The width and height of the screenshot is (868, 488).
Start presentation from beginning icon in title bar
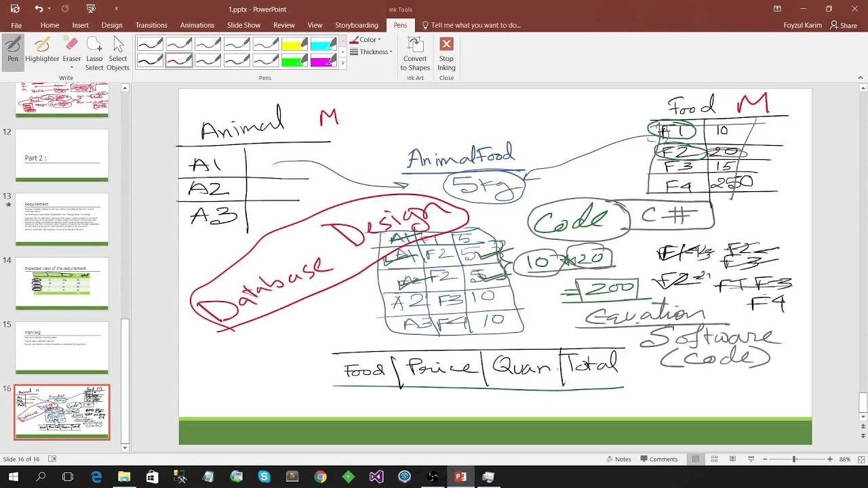91,9
